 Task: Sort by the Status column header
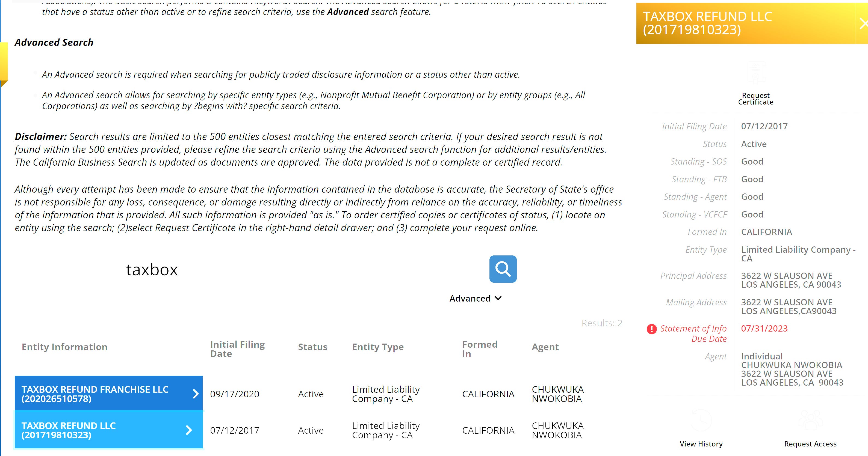click(312, 347)
